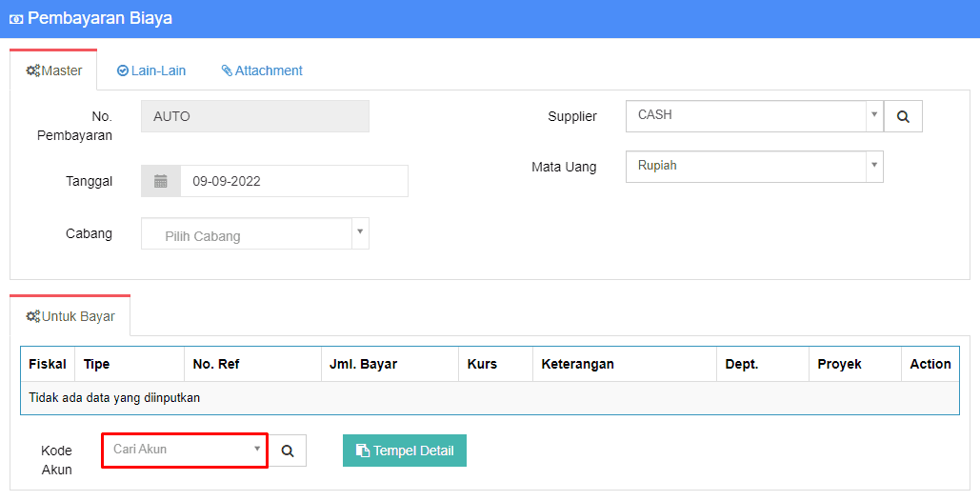Screen dimensions: 980x501
Task: Click the No. Pembayaran AUTO field
Action: click(x=254, y=116)
